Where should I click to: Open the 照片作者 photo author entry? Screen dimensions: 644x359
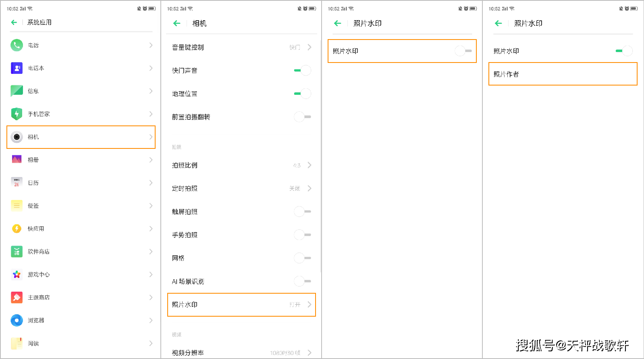tap(563, 74)
